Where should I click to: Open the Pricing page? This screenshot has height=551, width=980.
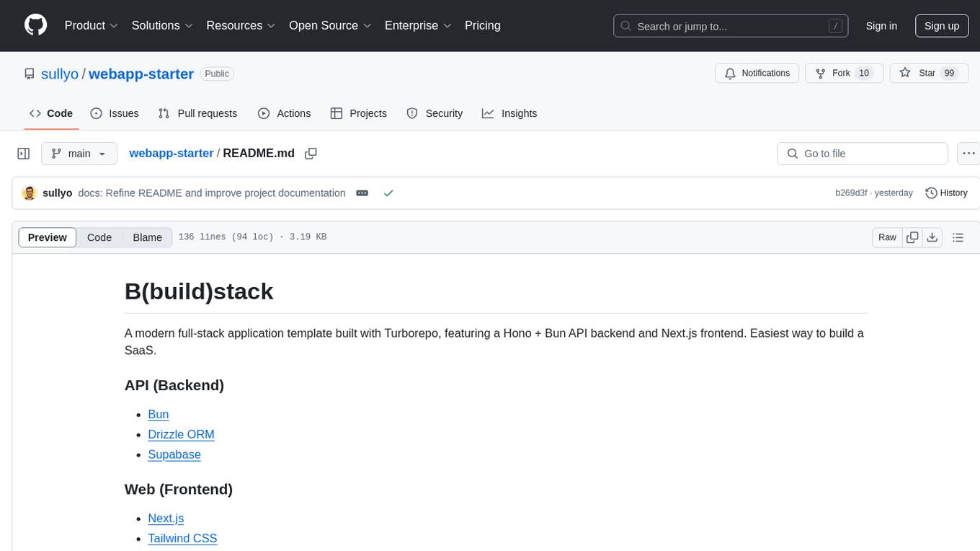483,25
